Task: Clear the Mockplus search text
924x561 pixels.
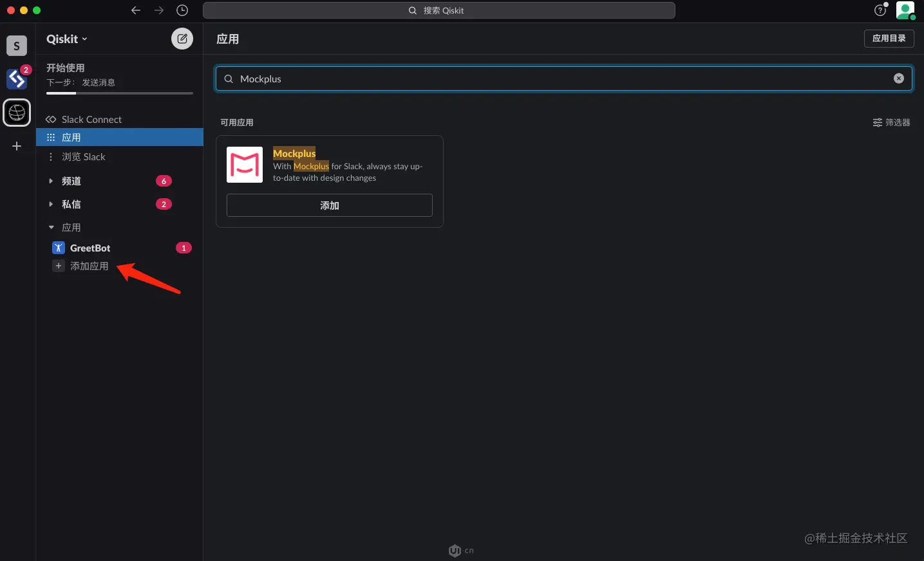Action: 898,78
